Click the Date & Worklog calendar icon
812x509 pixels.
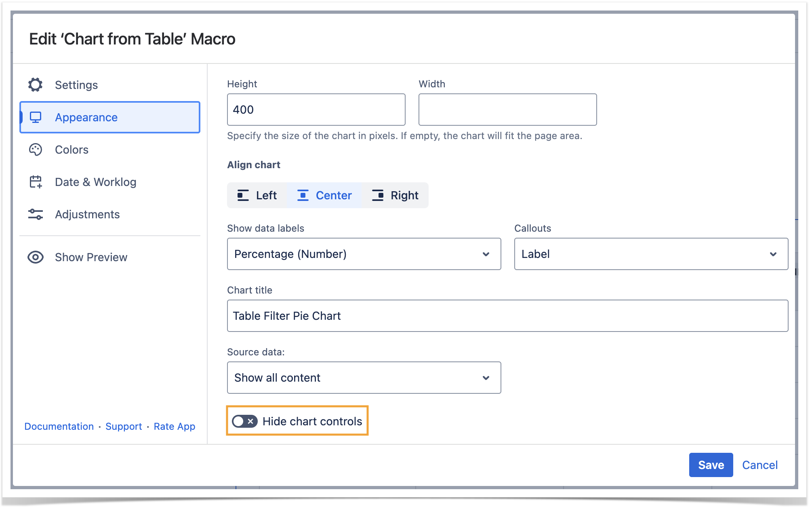point(36,182)
